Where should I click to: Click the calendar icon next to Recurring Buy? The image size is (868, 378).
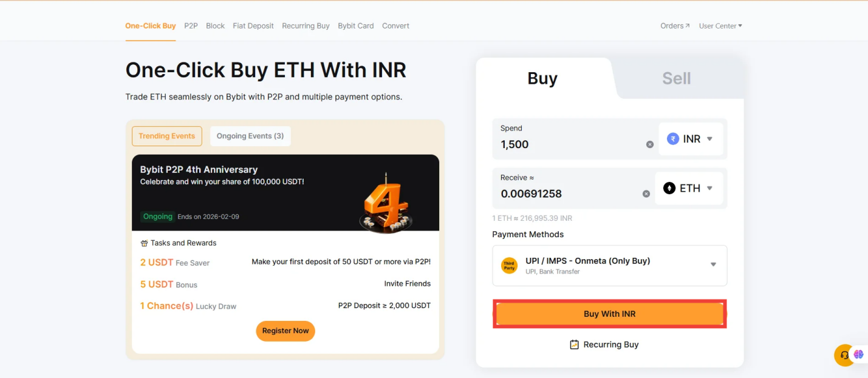click(x=574, y=344)
